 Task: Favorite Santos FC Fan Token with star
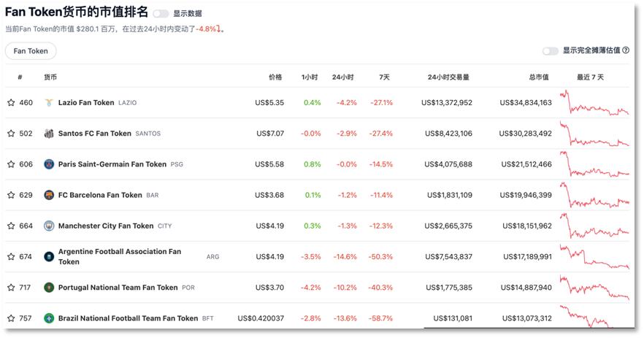11,134
